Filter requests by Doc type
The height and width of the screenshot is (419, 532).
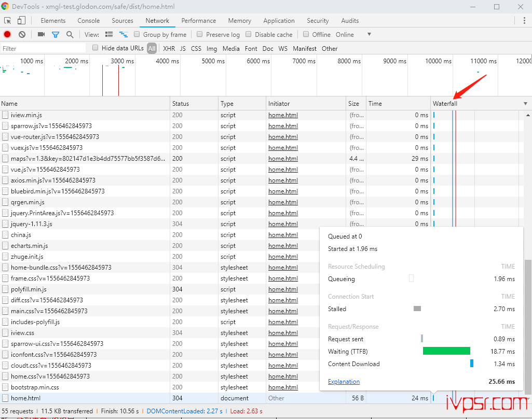point(268,48)
